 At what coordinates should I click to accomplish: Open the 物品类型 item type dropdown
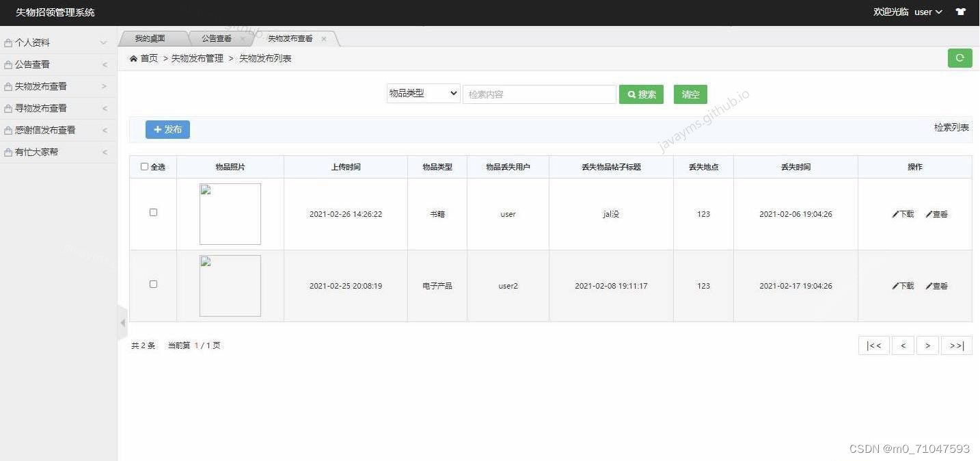(422, 93)
